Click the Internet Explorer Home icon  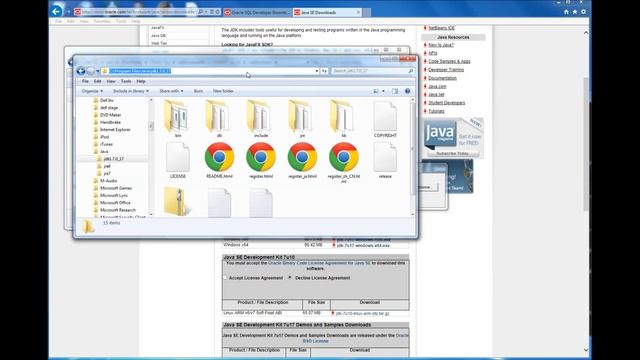566,12
